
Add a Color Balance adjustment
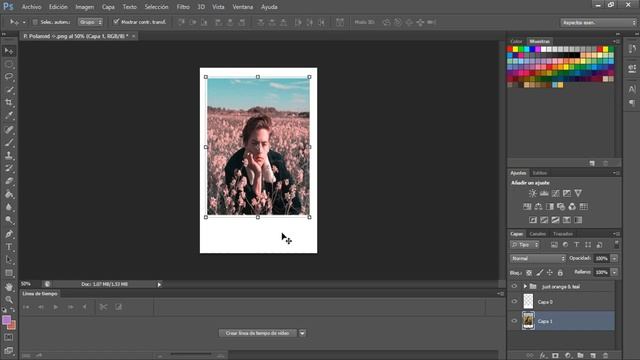pos(538,207)
